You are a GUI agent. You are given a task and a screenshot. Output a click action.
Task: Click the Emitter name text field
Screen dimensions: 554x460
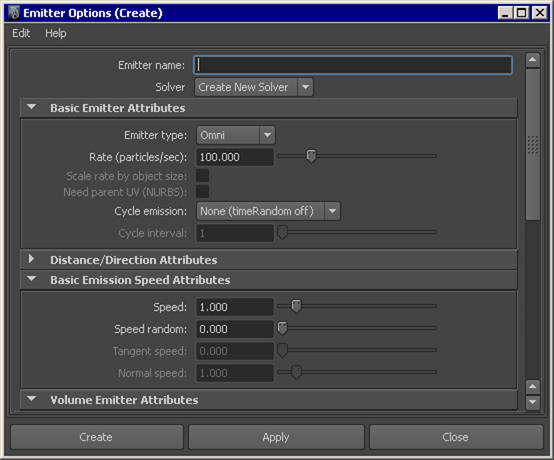(353, 65)
